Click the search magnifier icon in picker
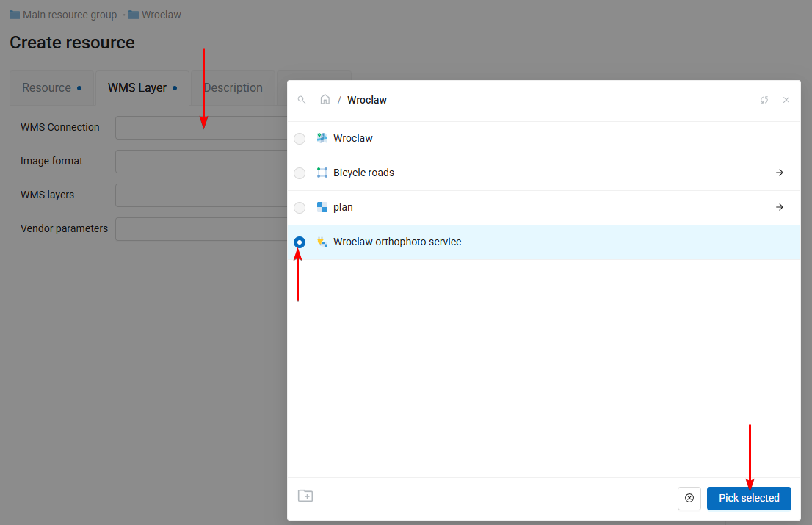This screenshot has width=812, height=525. [x=302, y=100]
